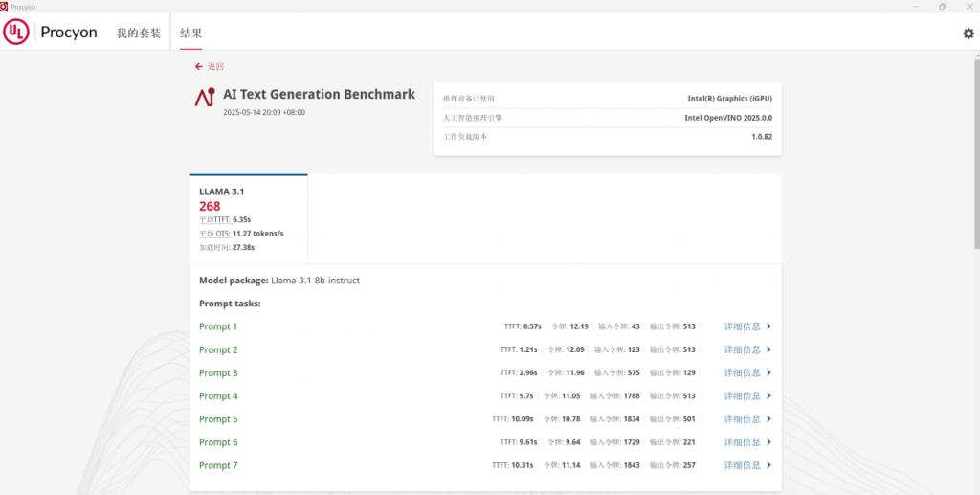The height and width of the screenshot is (495, 980).
Task: Open the settings gear icon
Action: (969, 34)
